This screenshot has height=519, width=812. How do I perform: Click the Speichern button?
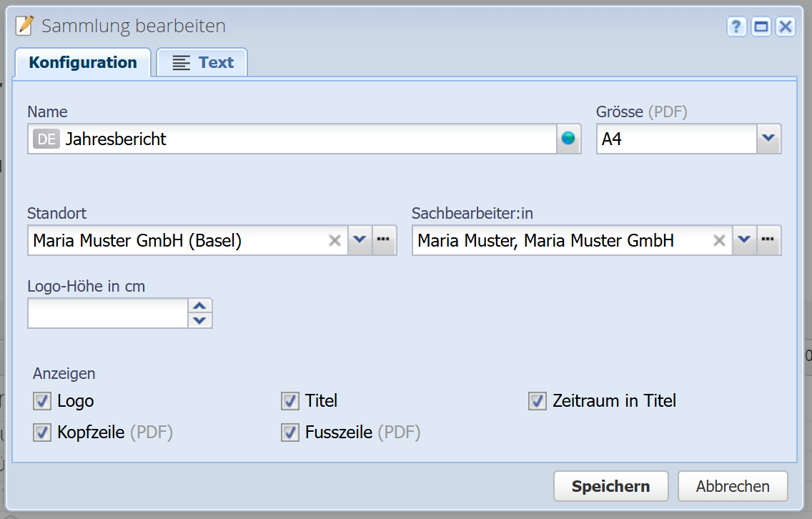click(610, 487)
